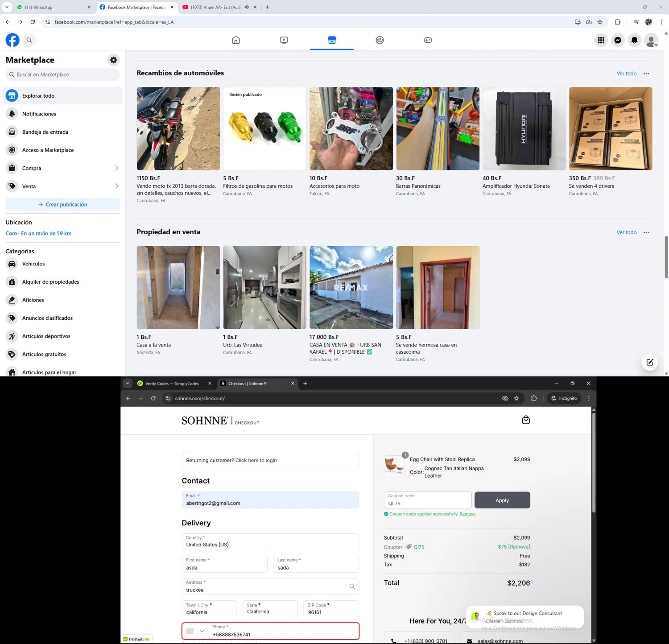Viewport: 669px width, 644px height.
Task: Open Bandeja de entrada in sidebar
Action: coord(63,132)
